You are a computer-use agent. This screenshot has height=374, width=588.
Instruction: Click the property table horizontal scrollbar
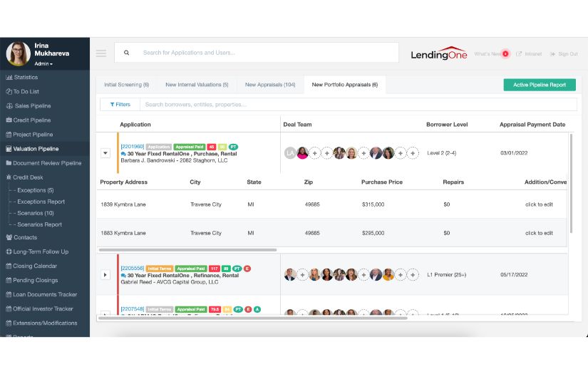[x=187, y=249]
